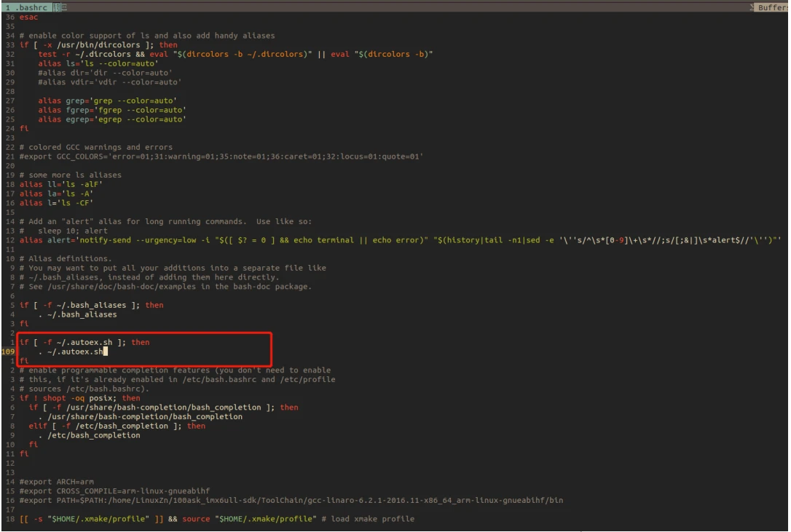791x532 pixels.
Task: Click comment '# sleep 10; alert'
Action: click(63, 231)
